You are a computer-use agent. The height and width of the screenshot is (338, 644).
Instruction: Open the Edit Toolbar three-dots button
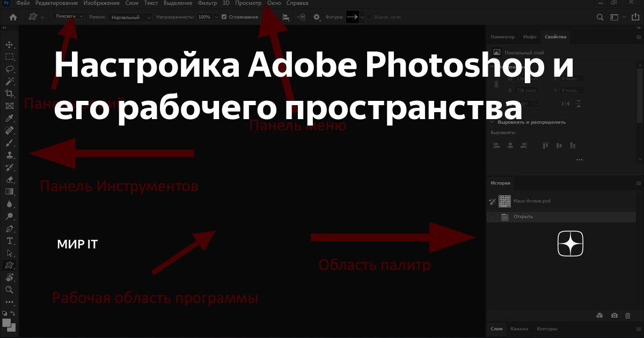(9, 302)
